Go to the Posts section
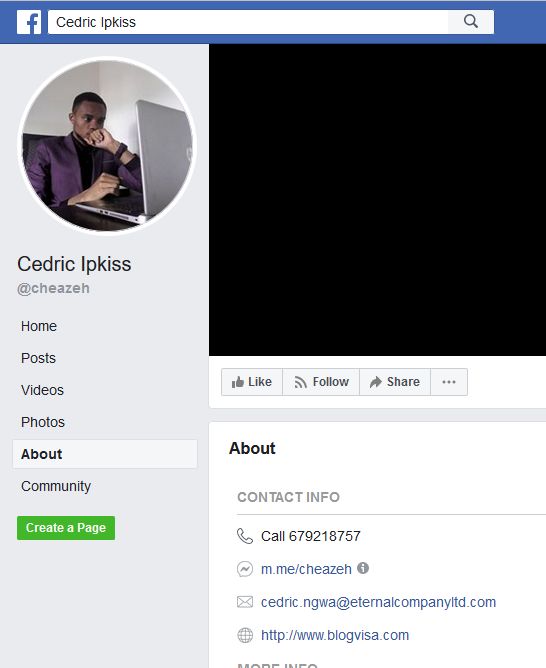This screenshot has height=668, width=546. pos(38,358)
